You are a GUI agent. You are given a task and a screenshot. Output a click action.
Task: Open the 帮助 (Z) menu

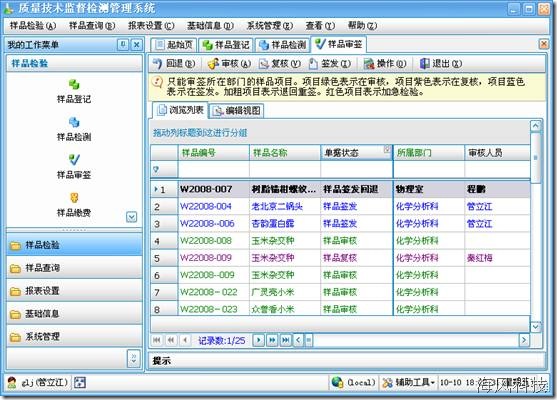coord(362,26)
